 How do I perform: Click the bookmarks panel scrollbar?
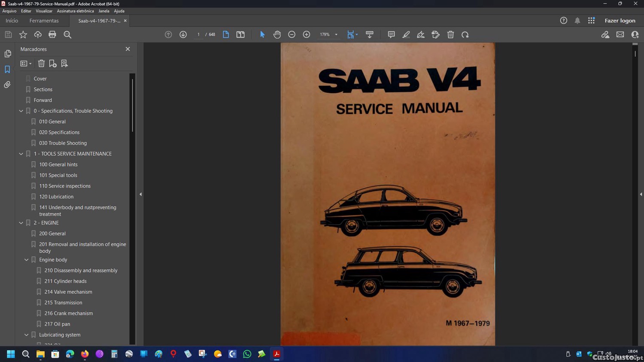pos(132,105)
